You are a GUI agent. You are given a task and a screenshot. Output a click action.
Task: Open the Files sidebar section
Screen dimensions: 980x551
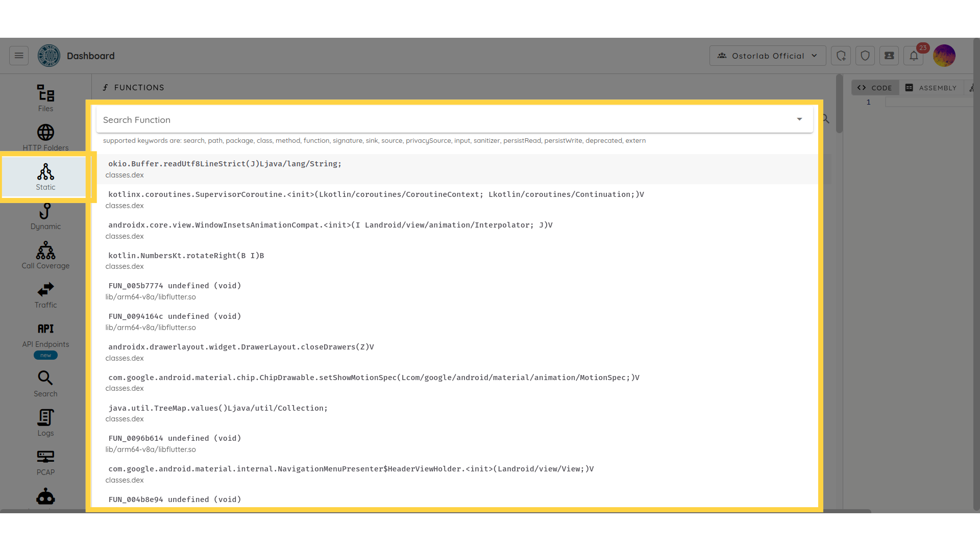click(45, 98)
